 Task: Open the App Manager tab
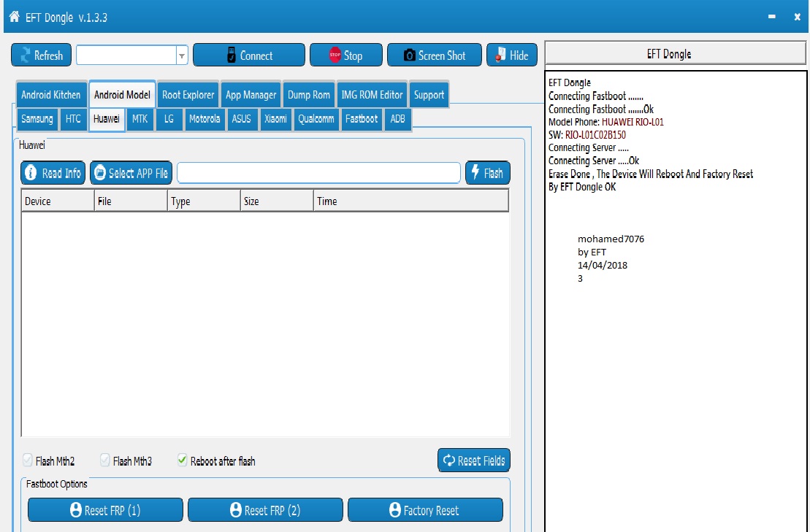click(251, 94)
